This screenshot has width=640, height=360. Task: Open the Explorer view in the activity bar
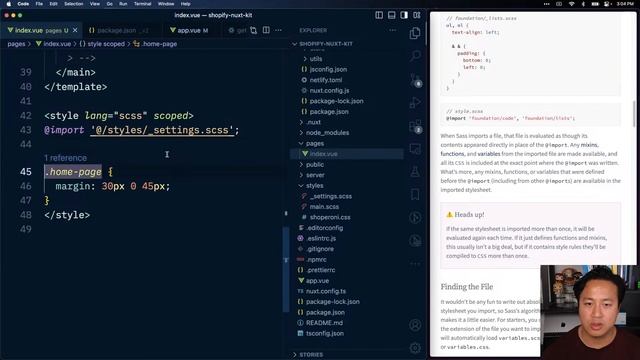coord(415,33)
